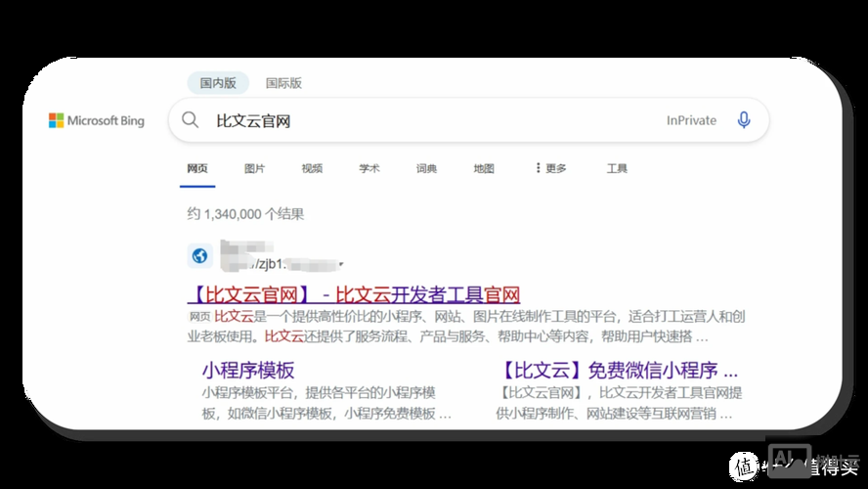This screenshot has width=868, height=489.
Task: Activate the microphone voice search icon
Action: pyautogui.click(x=744, y=119)
